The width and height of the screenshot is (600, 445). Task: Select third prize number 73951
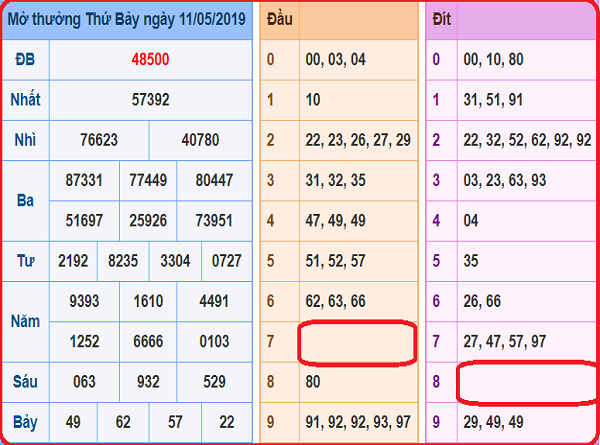pyautogui.click(x=216, y=220)
